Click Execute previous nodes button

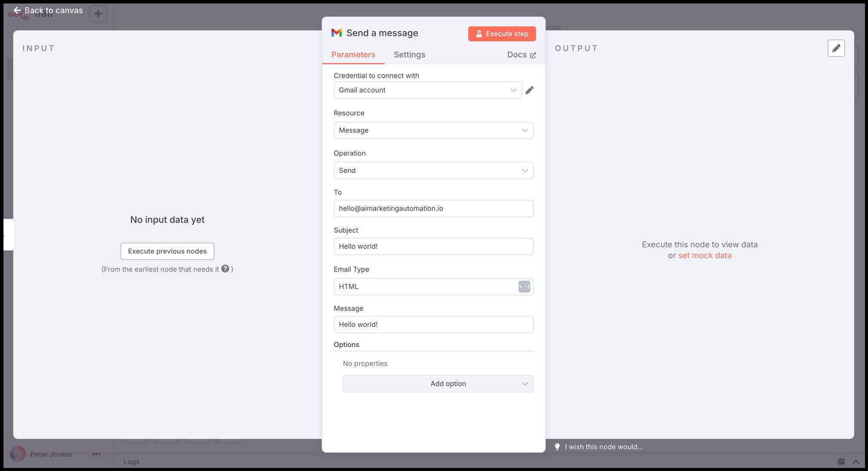tap(167, 251)
